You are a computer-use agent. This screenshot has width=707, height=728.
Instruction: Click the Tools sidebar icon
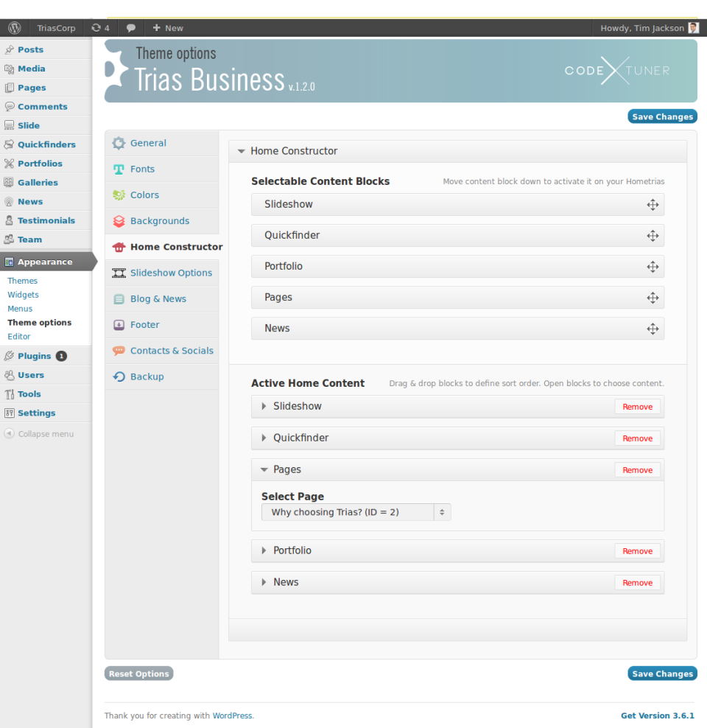pos(9,394)
